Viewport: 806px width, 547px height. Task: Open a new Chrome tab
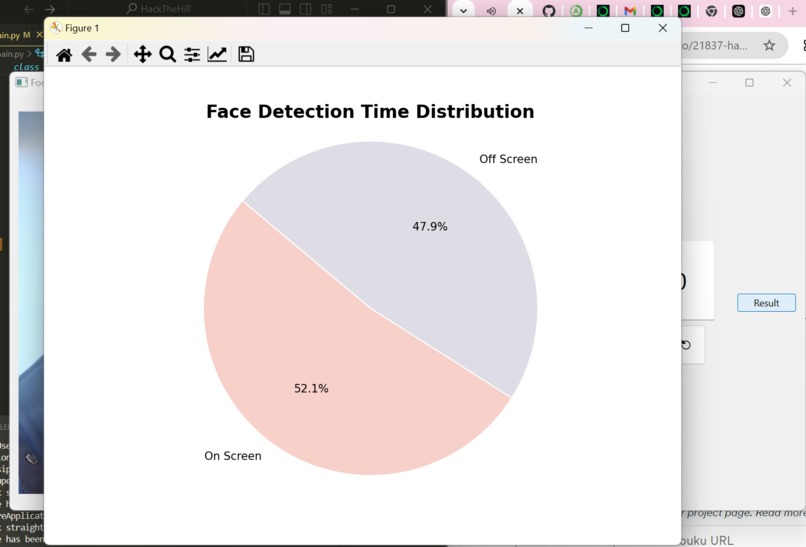tap(792, 11)
